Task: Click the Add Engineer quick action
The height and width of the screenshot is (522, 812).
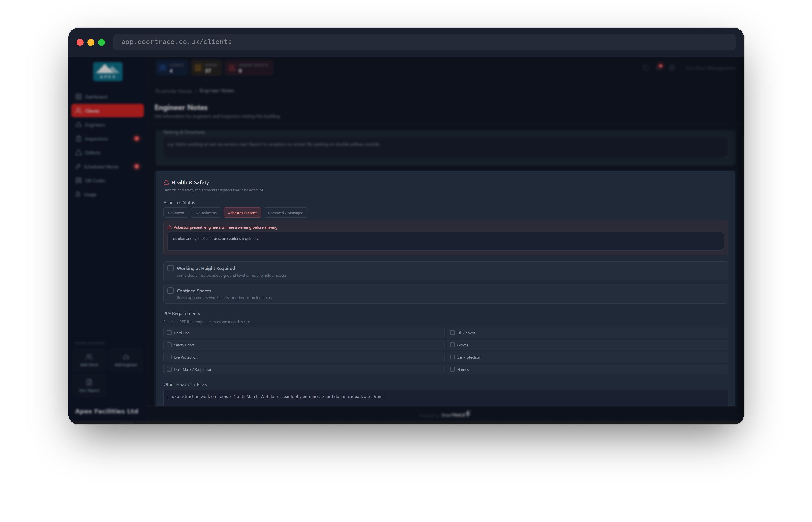Action: [x=126, y=360]
